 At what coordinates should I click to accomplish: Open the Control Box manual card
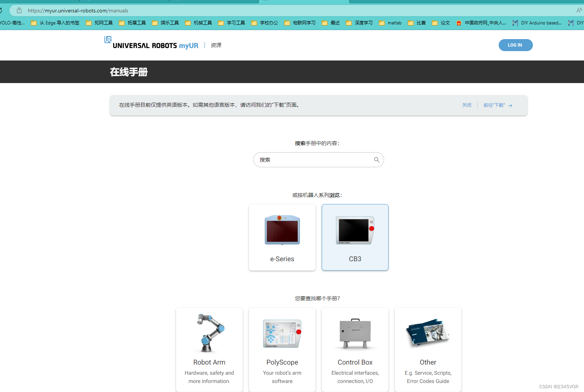(355, 350)
